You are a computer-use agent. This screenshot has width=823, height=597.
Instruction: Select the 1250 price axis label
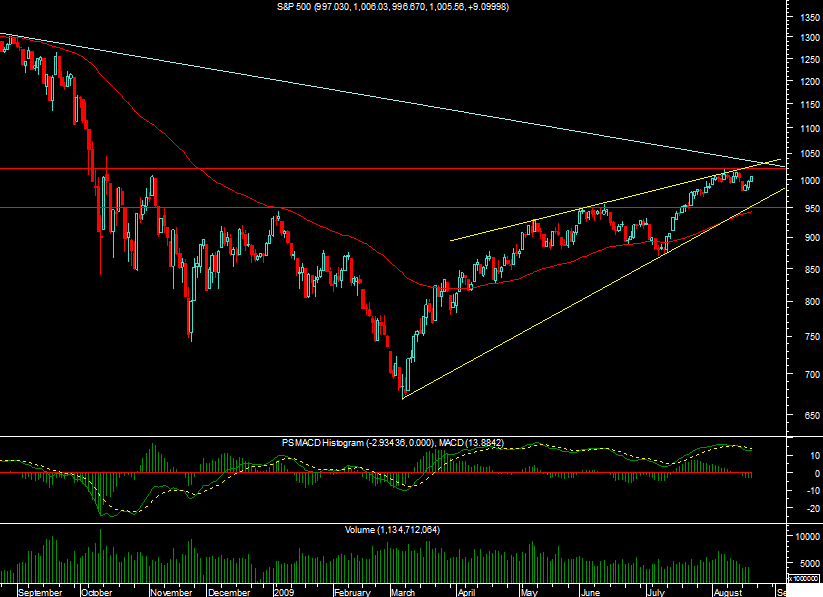point(809,60)
